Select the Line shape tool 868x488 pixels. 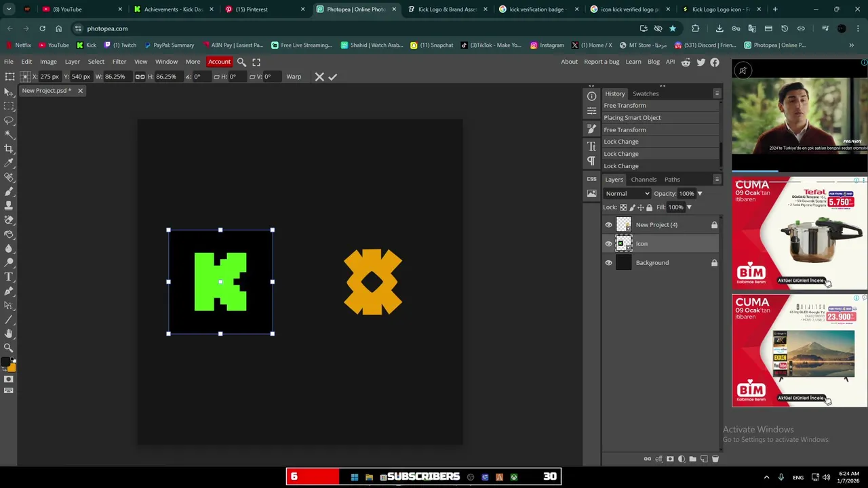9,319
